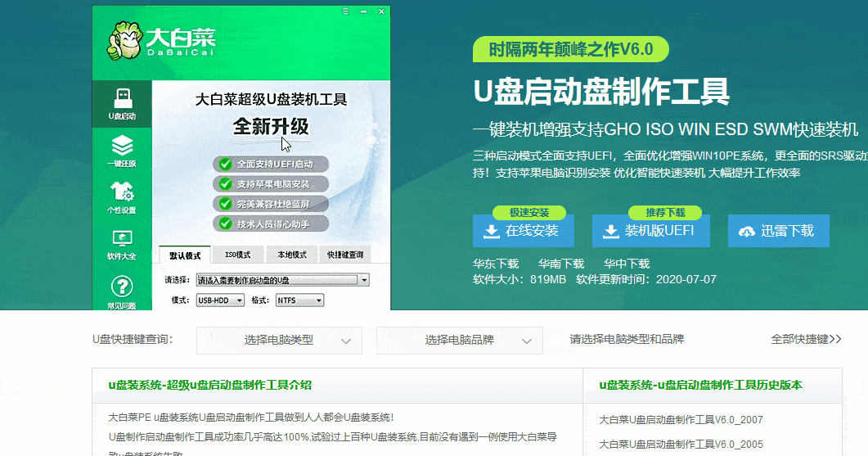Select the 一键还原 sidebar icon
The height and width of the screenshot is (456, 868).
[122, 151]
